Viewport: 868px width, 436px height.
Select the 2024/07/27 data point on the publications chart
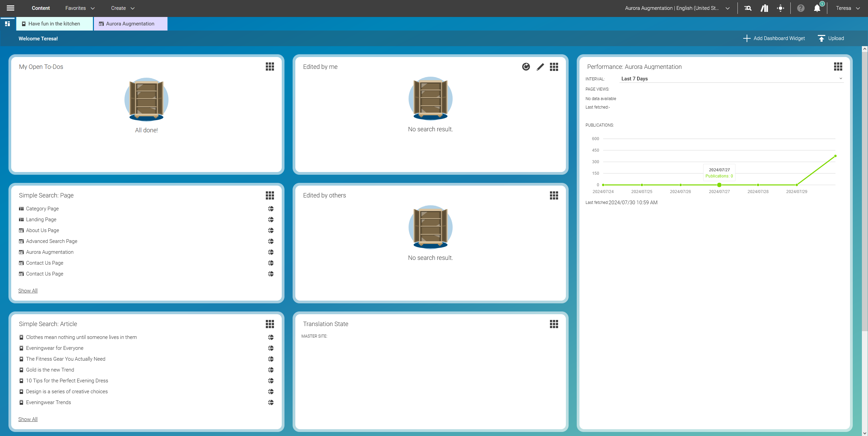coord(719,185)
